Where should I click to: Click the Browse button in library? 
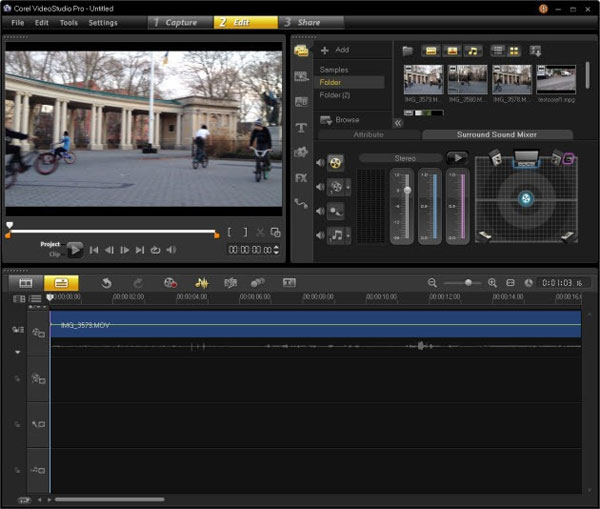[x=340, y=120]
